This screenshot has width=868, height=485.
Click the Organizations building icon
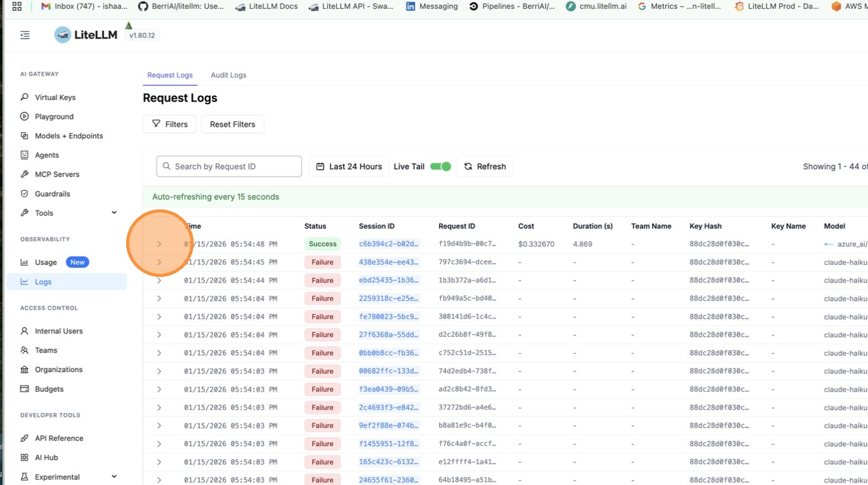(25, 370)
